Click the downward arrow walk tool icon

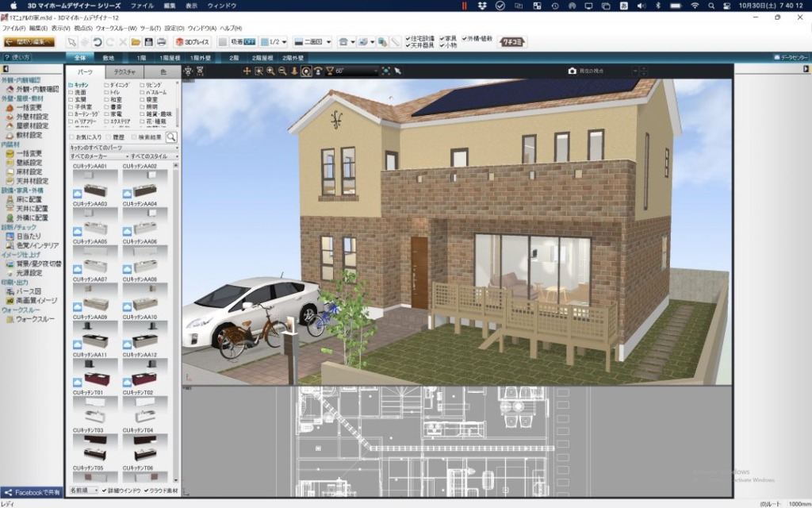[294, 71]
